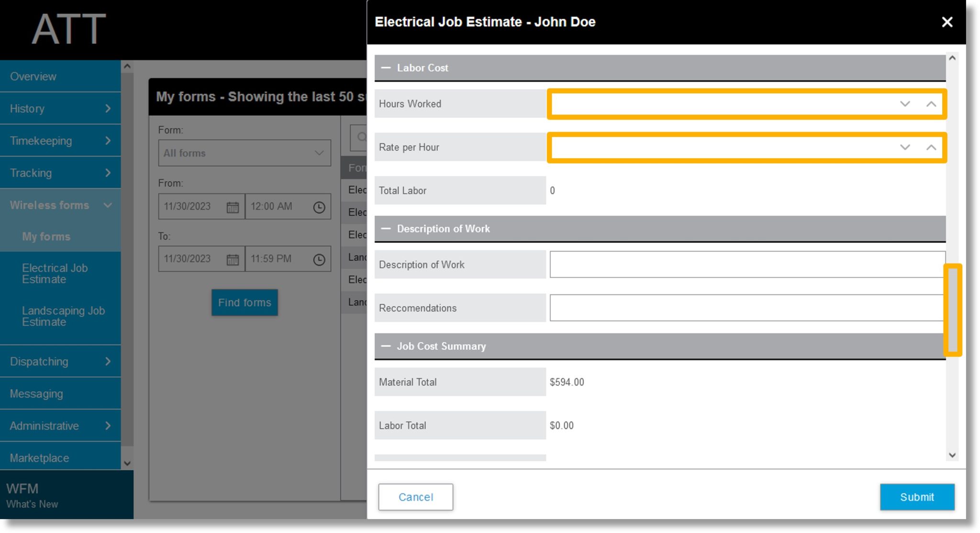980x533 pixels.
Task: Open the To time clock icon
Action: tap(319, 259)
